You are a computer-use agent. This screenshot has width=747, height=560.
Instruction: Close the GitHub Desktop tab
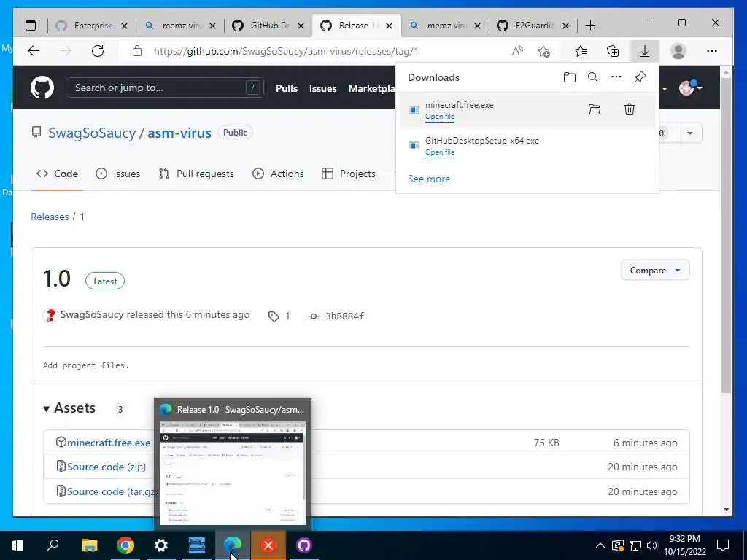301,26
